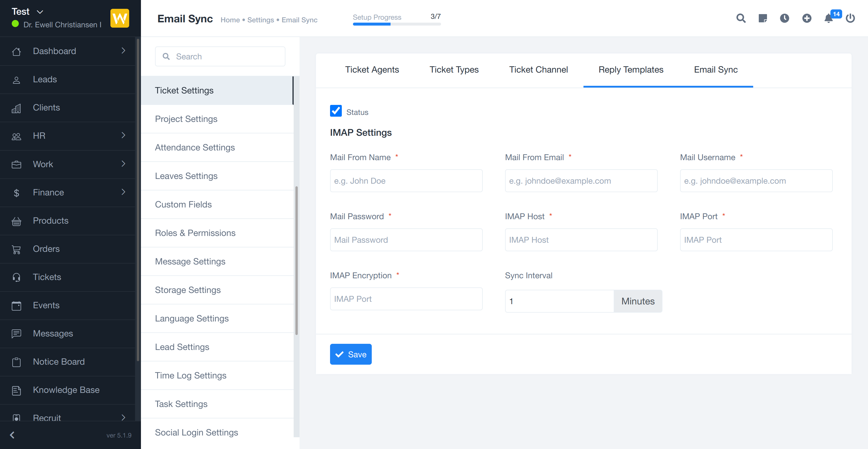The image size is (868, 449).
Task: Click the search magnifier icon in header
Action: coord(741,18)
